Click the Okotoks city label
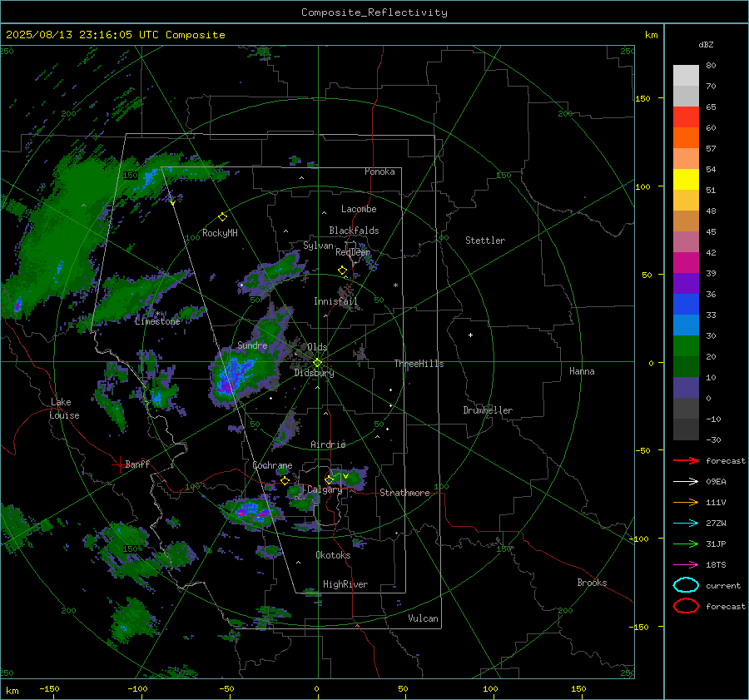 [333, 555]
